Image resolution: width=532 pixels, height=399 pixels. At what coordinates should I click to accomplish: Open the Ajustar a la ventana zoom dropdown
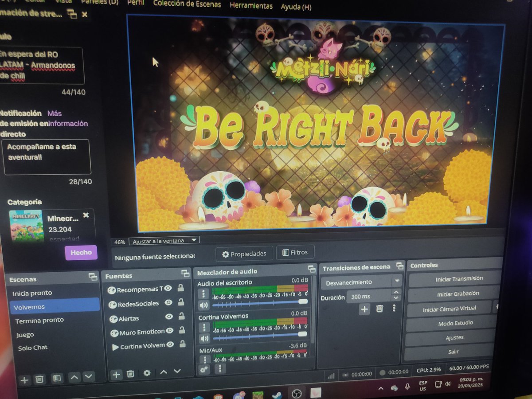tap(194, 240)
